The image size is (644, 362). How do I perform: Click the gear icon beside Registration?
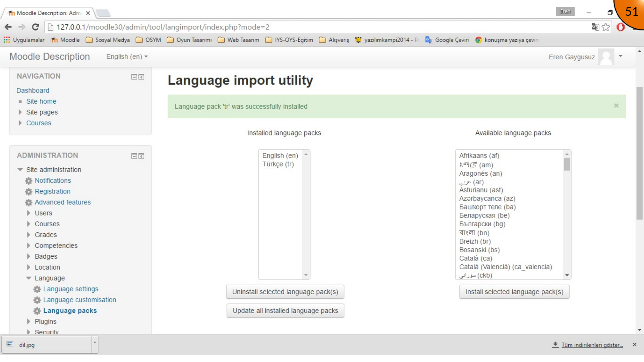(x=29, y=192)
